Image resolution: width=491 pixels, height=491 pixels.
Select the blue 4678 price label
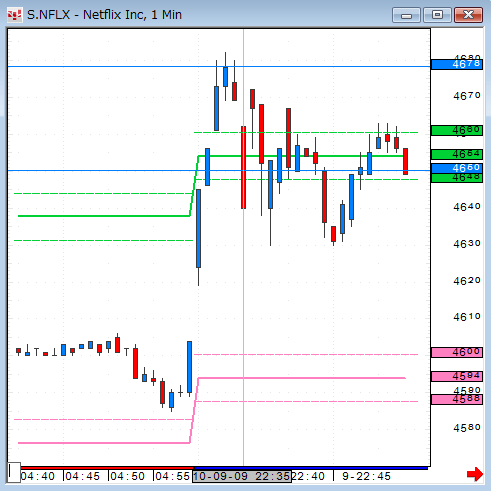(457, 64)
